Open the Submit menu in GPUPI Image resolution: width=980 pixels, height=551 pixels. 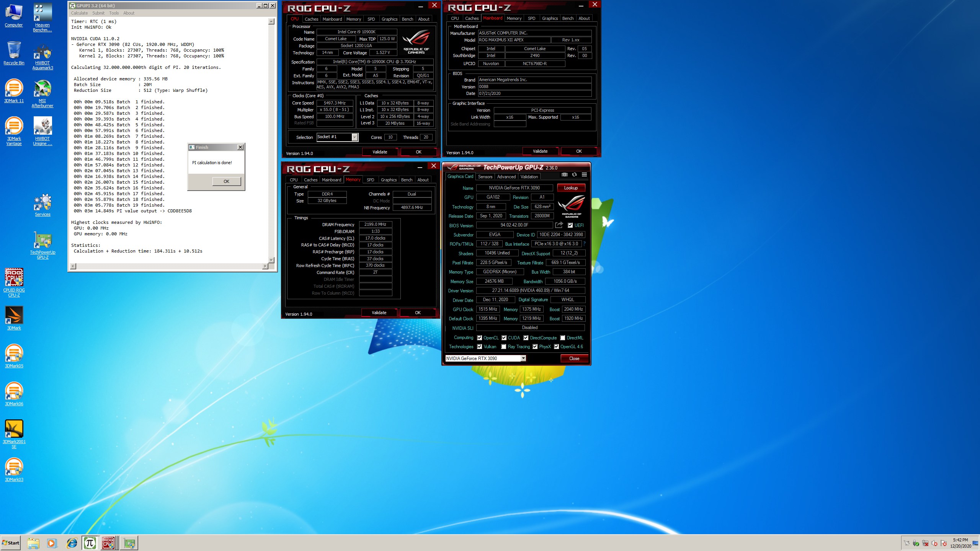[98, 13]
